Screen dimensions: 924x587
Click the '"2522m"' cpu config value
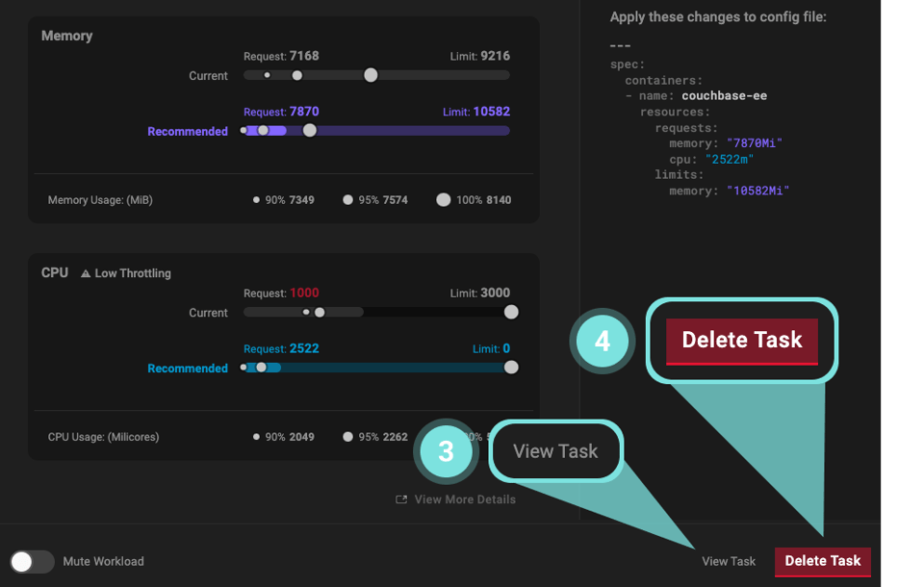coord(730,159)
